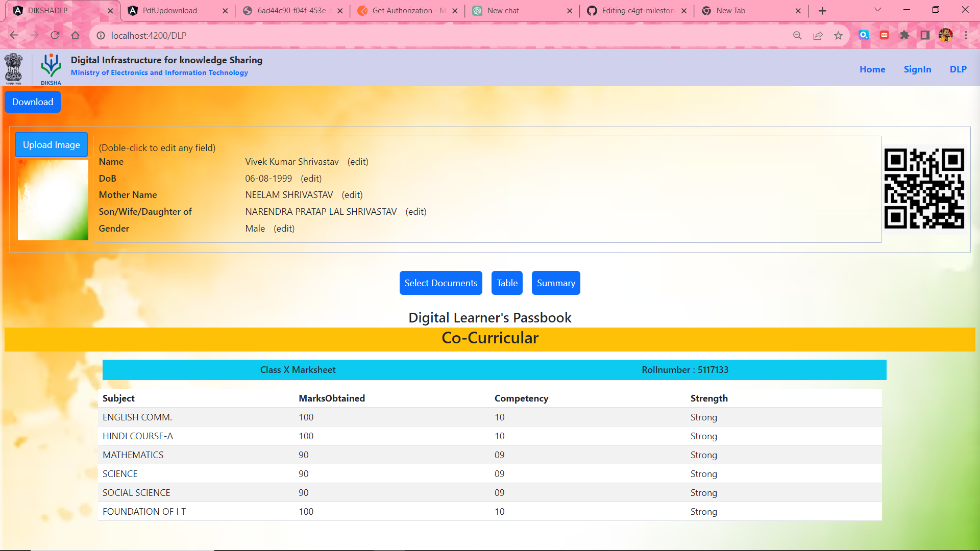Screen dimensions: 980x551
Task: Go to the Home navigation link
Action: tap(872, 69)
